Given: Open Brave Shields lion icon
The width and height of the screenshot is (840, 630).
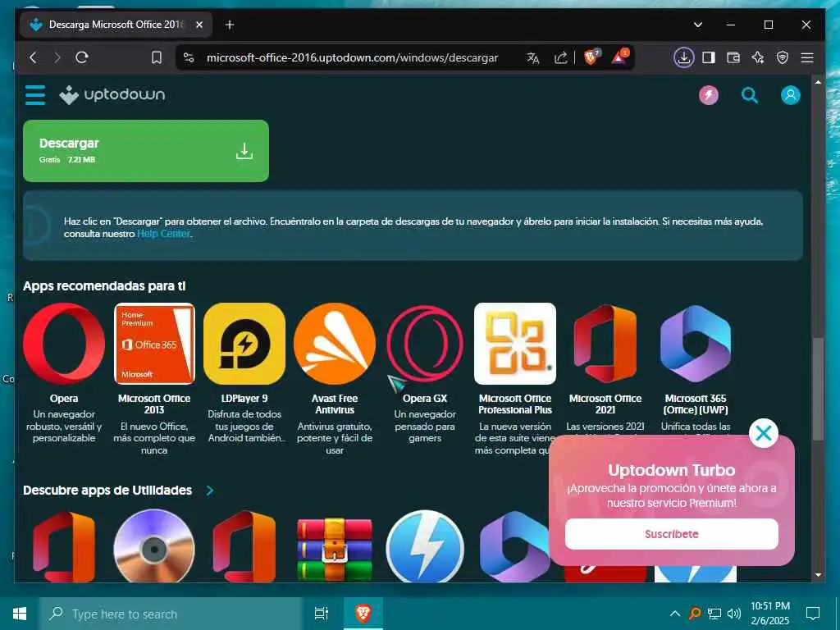Looking at the screenshot, I should click(x=591, y=57).
